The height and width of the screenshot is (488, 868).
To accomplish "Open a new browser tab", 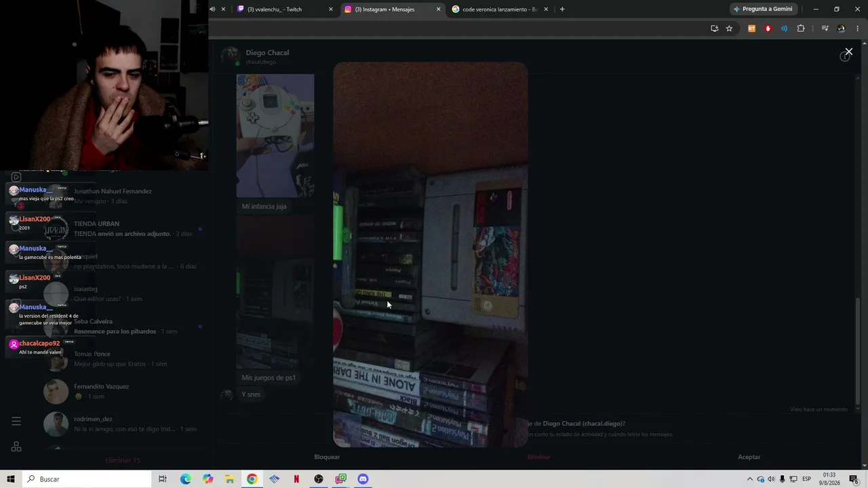I will click(x=562, y=9).
